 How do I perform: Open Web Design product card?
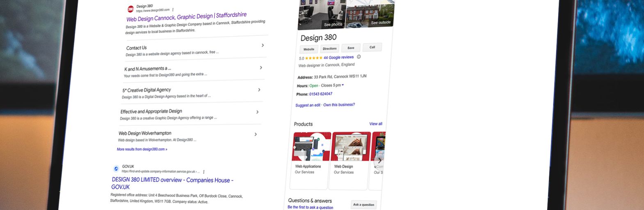pos(350,160)
